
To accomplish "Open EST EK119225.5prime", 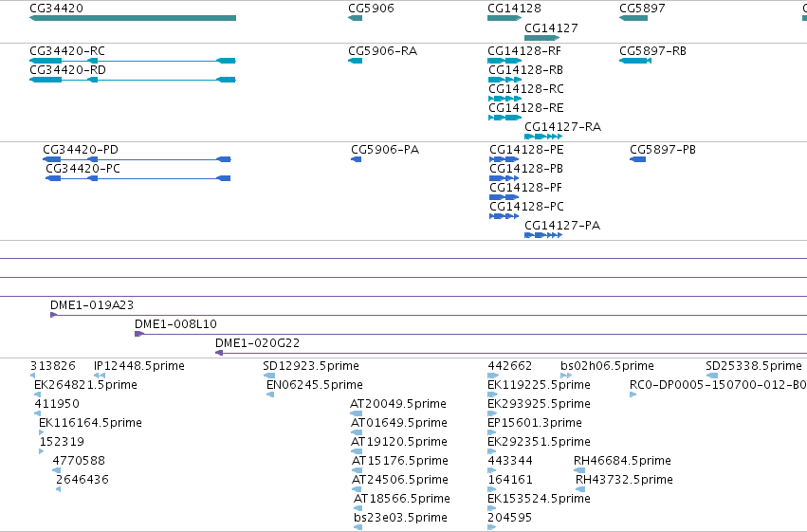I will (492, 394).
